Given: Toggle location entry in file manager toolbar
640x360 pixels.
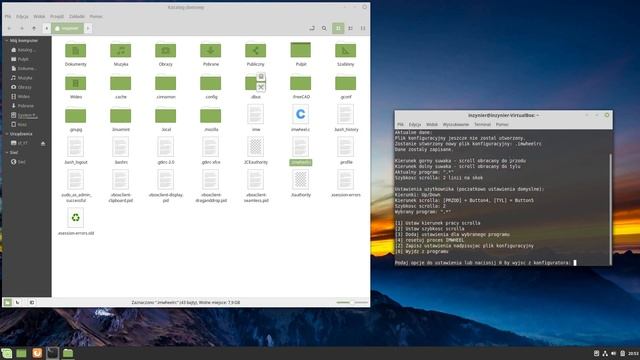Looking at the screenshot, I should pyautogui.click(x=312, y=28).
